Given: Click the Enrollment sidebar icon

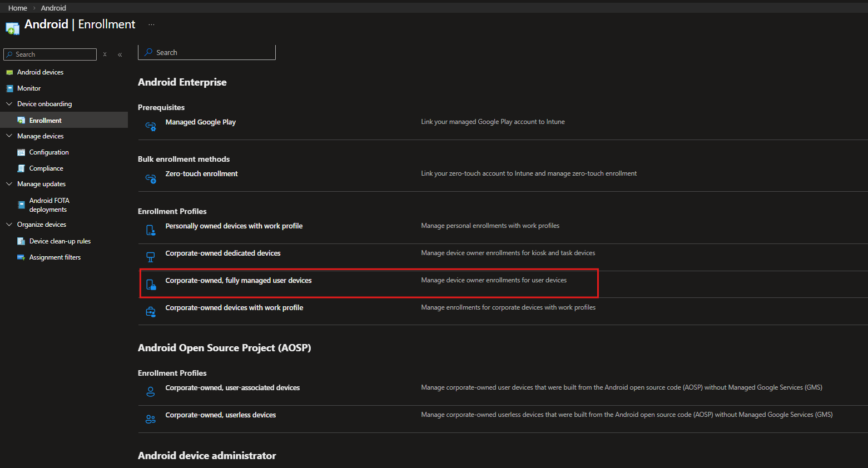Looking at the screenshot, I should tap(21, 121).
